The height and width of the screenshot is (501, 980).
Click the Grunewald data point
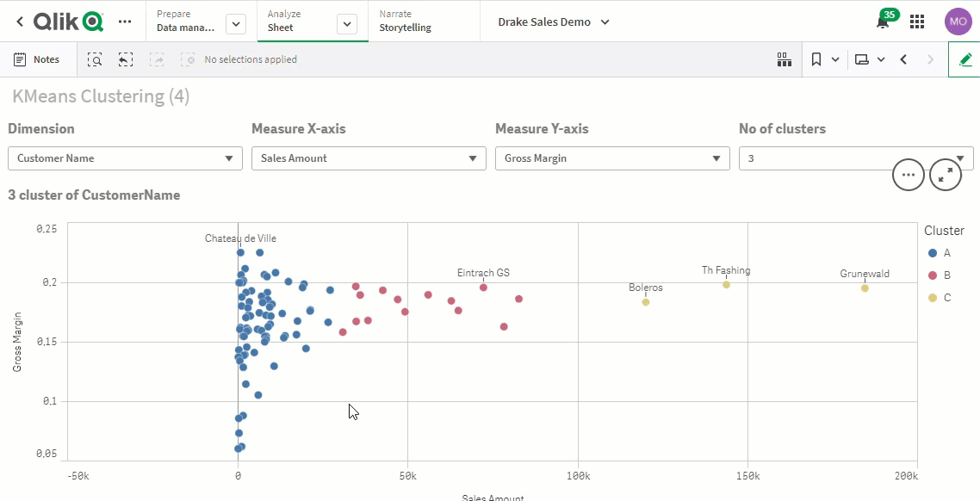865,288
